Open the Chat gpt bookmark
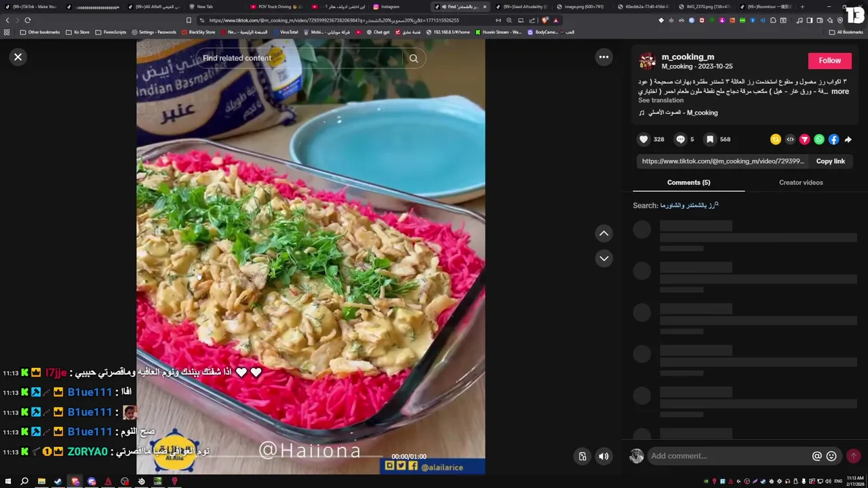This screenshot has width=868, height=488. coord(378,32)
